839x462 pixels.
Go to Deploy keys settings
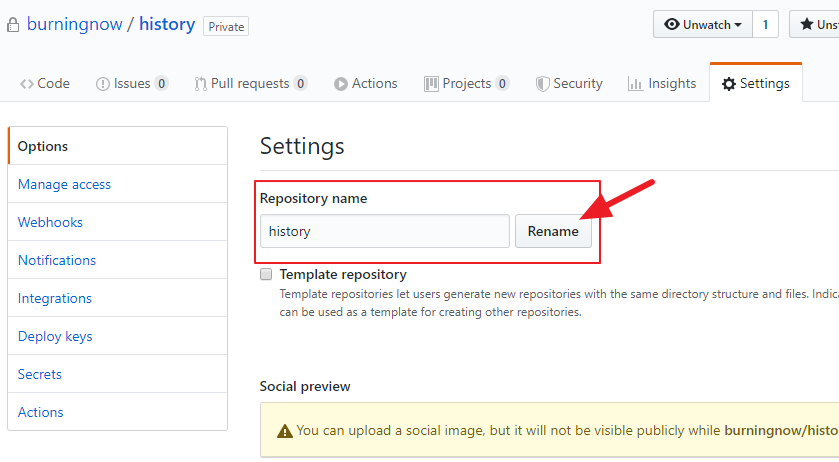click(x=118, y=336)
